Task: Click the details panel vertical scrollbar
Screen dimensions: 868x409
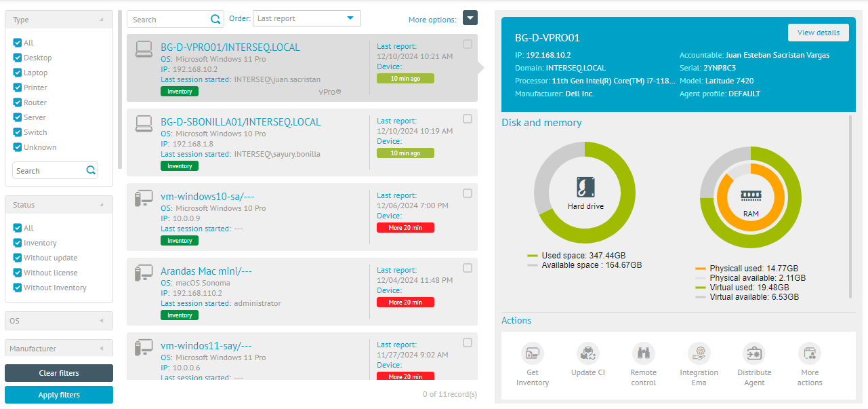Action: click(850, 207)
